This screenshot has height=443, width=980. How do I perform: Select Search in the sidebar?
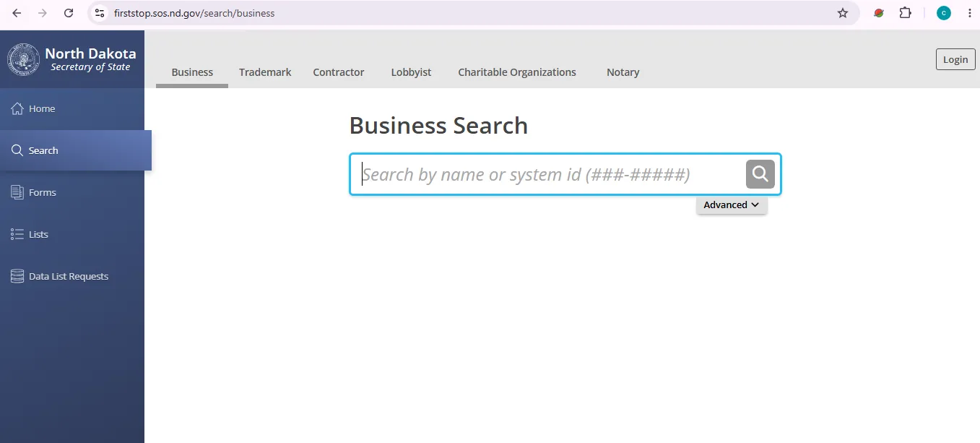click(x=75, y=150)
